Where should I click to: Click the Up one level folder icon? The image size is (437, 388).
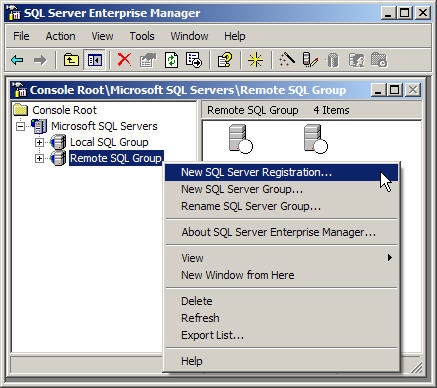coord(71,60)
